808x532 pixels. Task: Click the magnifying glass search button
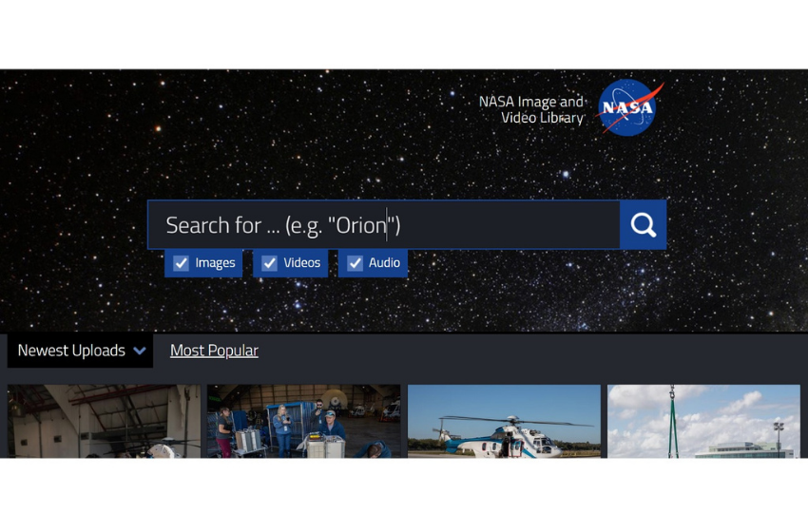[644, 225]
